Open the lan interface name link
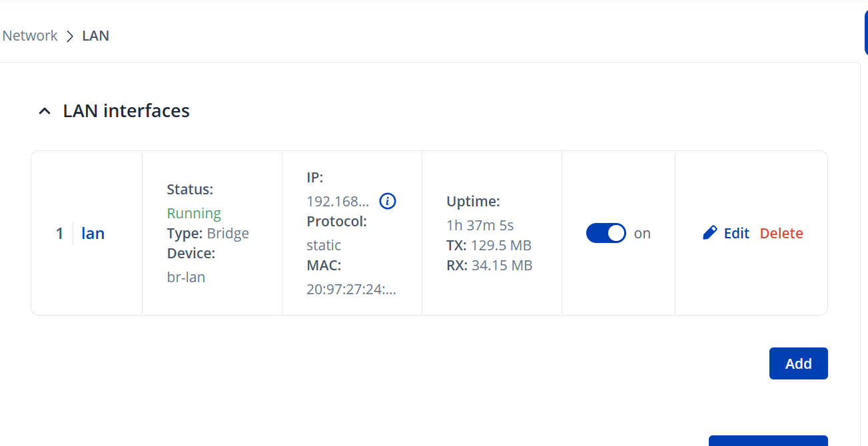 pyautogui.click(x=93, y=234)
